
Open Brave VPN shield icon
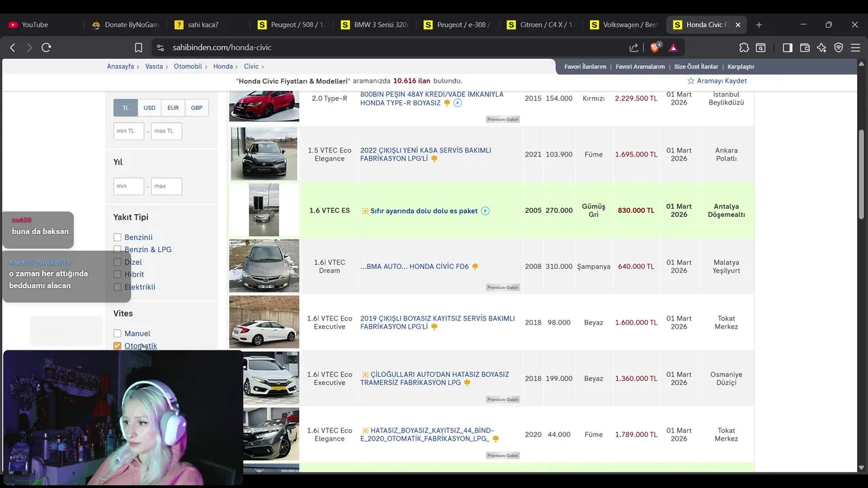839,47
